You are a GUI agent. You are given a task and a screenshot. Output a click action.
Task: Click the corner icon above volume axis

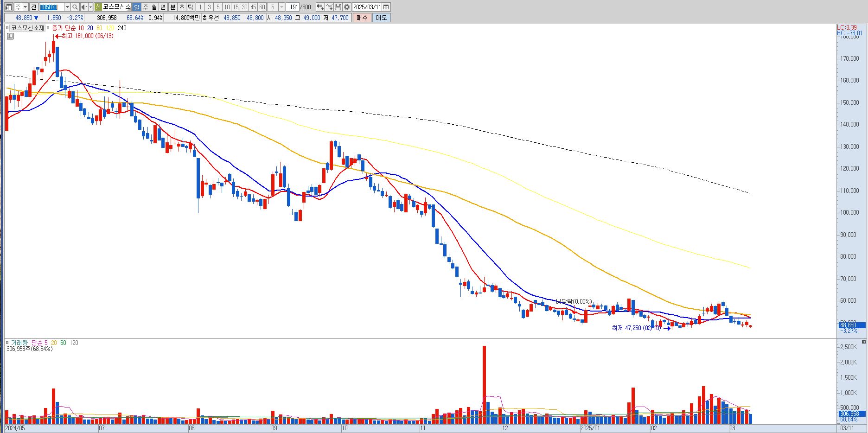(863, 342)
